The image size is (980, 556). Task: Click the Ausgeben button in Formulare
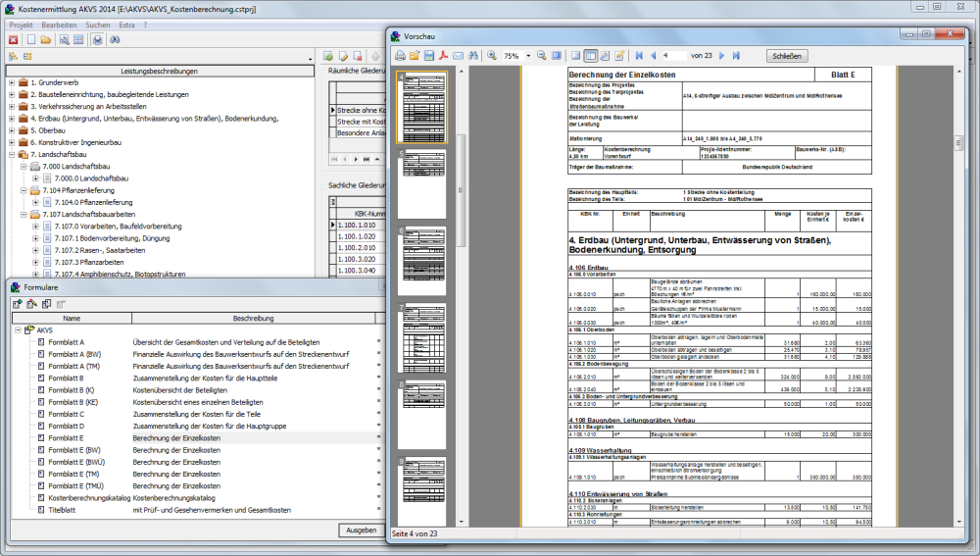(x=362, y=530)
